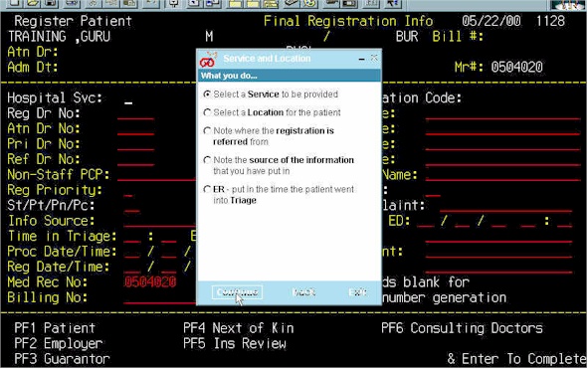588x369 pixels.
Task: Click the 'PF2 Employer' function key text
Action: click(x=59, y=343)
